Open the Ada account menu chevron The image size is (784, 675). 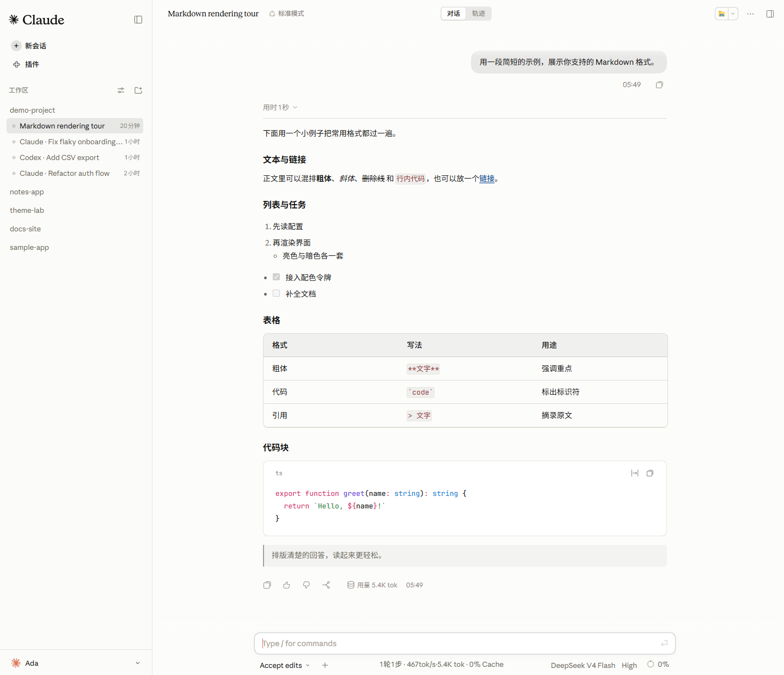(138, 663)
